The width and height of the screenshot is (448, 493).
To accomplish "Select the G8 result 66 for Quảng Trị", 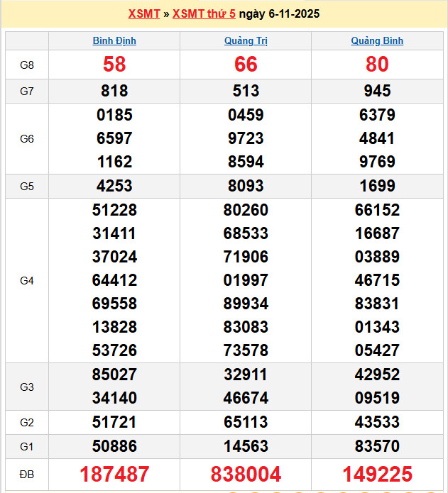I will pos(246,65).
